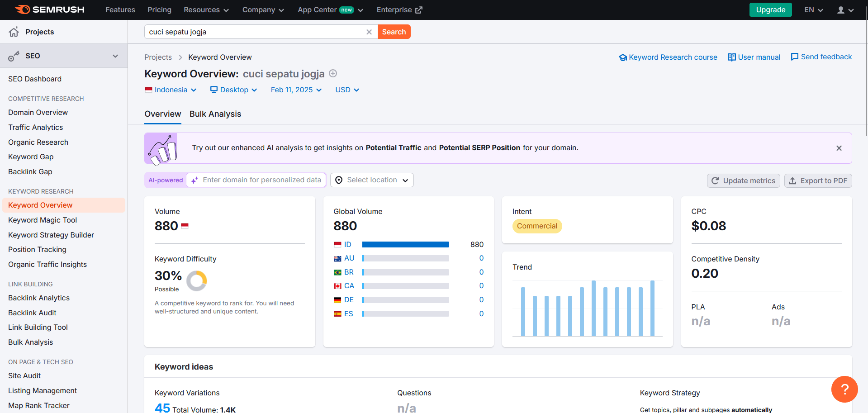Open the Projects home icon

[x=14, y=32]
